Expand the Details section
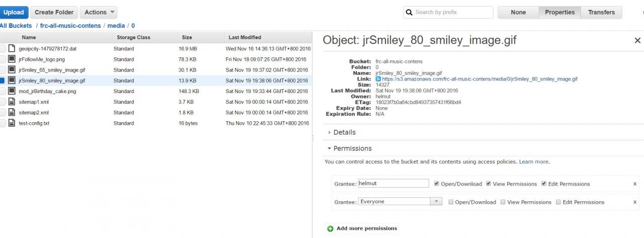 [x=344, y=132]
